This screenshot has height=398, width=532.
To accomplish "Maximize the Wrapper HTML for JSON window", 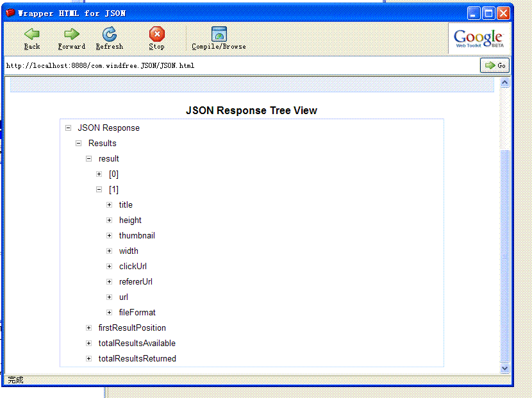I will coord(488,13).
